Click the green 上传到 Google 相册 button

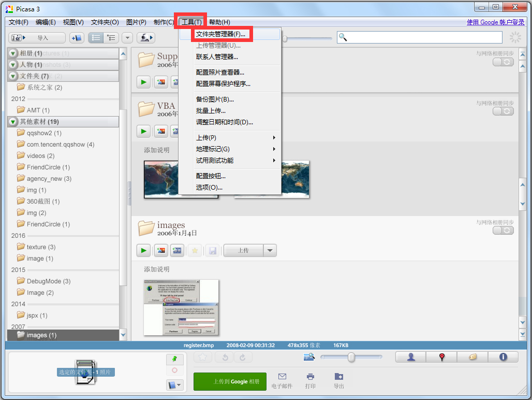[x=230, y=382]
